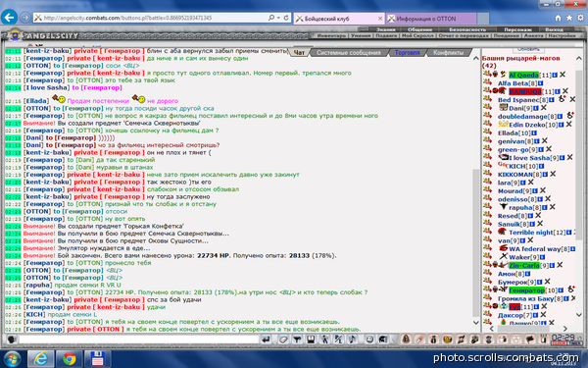Click chat panel scroll-up arrow
The image size is (588, 368).
pyautogui.click(x=476, y=58)
